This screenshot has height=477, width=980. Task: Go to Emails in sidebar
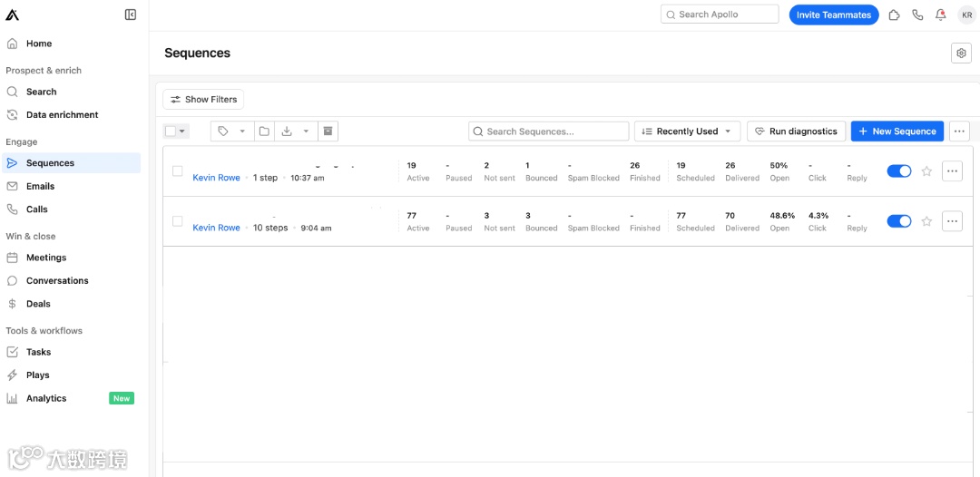coord(40,186)
